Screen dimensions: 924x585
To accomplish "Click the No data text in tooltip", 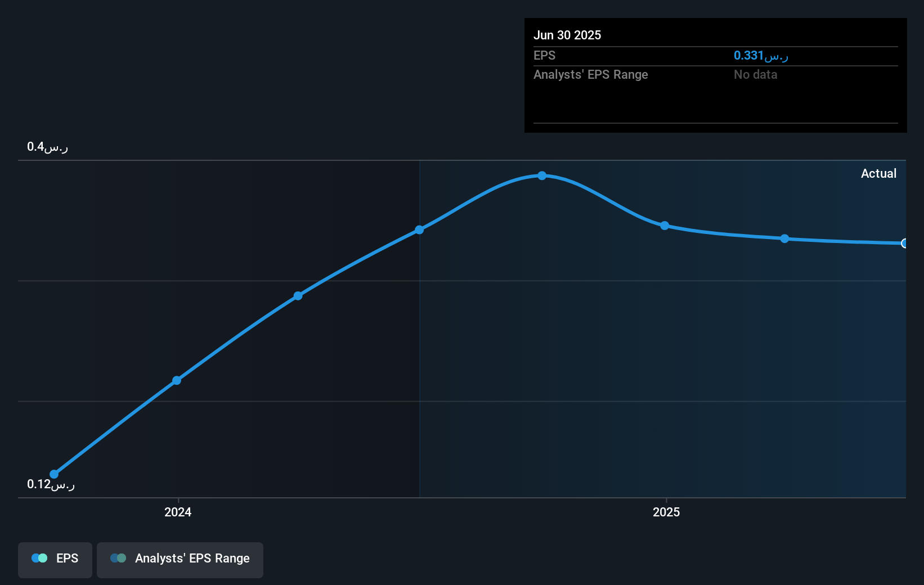I will [755, 74].
